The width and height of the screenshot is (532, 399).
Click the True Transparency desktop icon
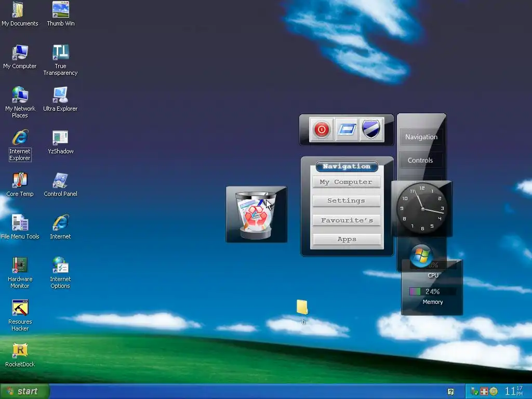pyautogui.click(x=60, y=60)
